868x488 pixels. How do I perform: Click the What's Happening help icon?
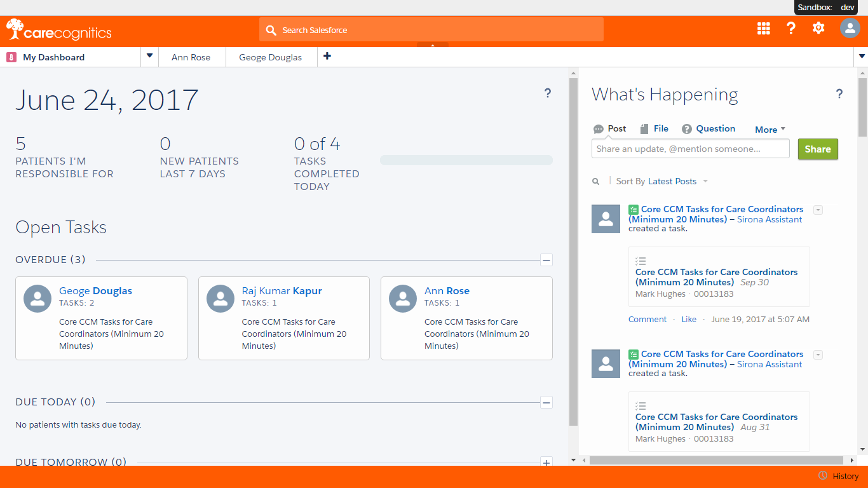click(839, 94)
